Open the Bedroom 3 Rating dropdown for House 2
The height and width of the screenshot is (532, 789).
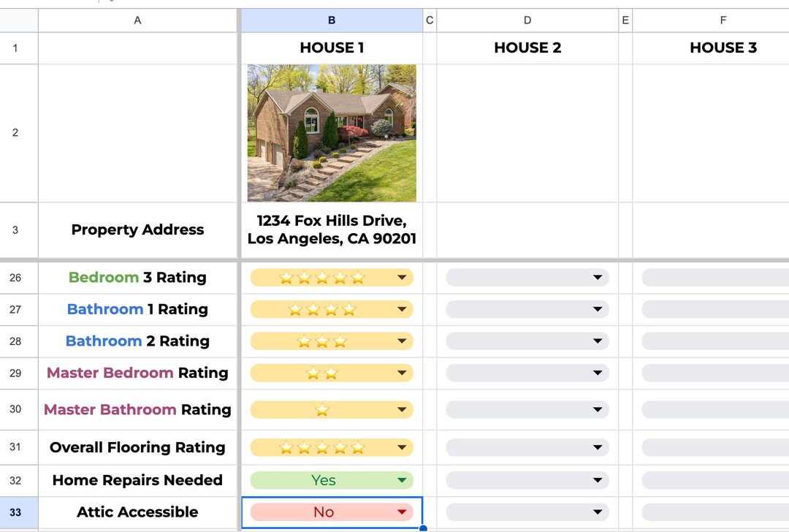point(598,278)
